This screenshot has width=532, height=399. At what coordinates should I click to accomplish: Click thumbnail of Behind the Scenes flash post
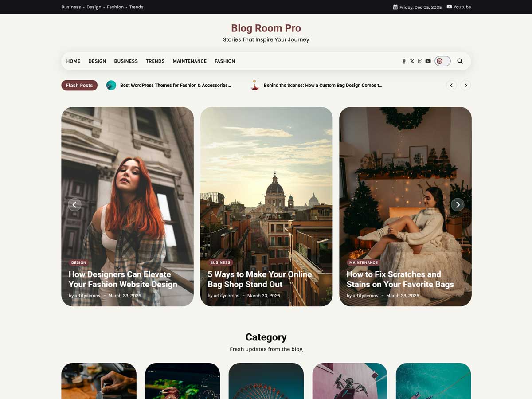pos(255,85)
